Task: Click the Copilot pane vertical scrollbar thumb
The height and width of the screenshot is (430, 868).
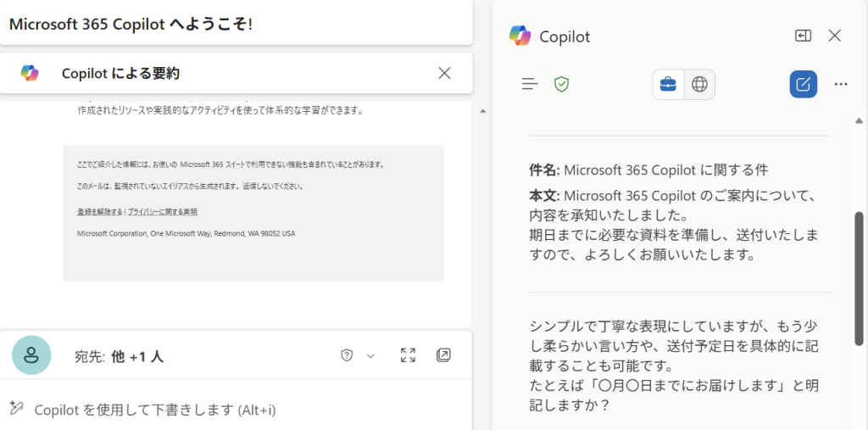Action: [859, 280]
